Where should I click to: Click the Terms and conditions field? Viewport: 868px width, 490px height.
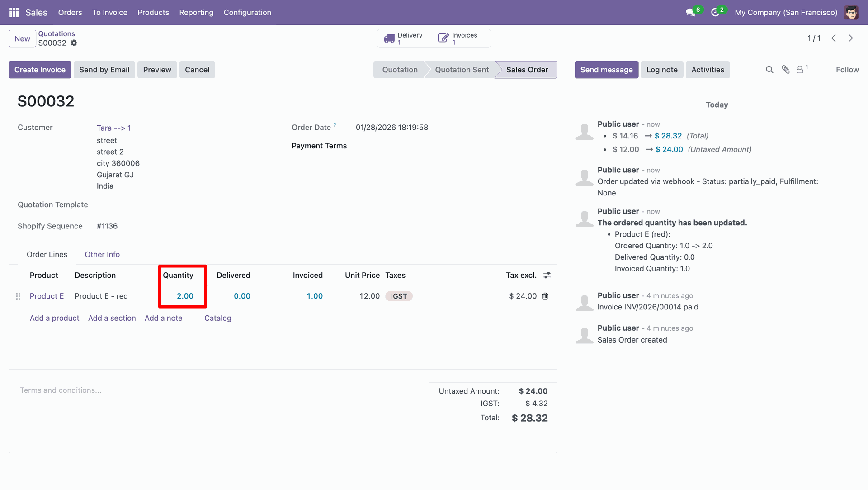[61, 390]
